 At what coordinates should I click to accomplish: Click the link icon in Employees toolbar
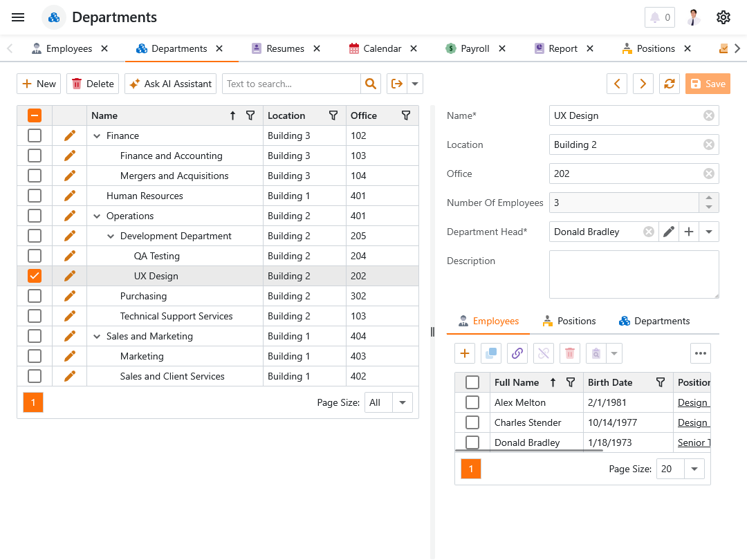coord(517,353)
